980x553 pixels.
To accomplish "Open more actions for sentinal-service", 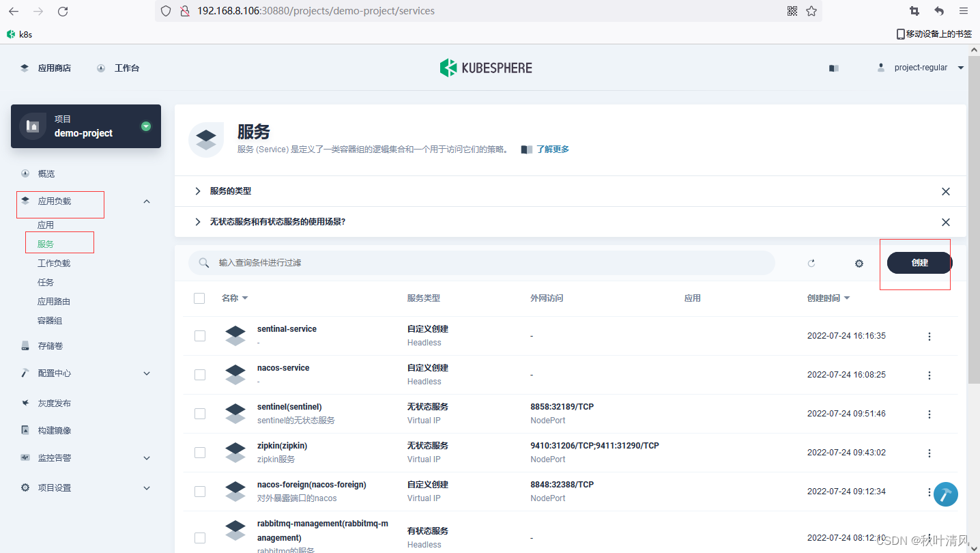I will [929, 337].
